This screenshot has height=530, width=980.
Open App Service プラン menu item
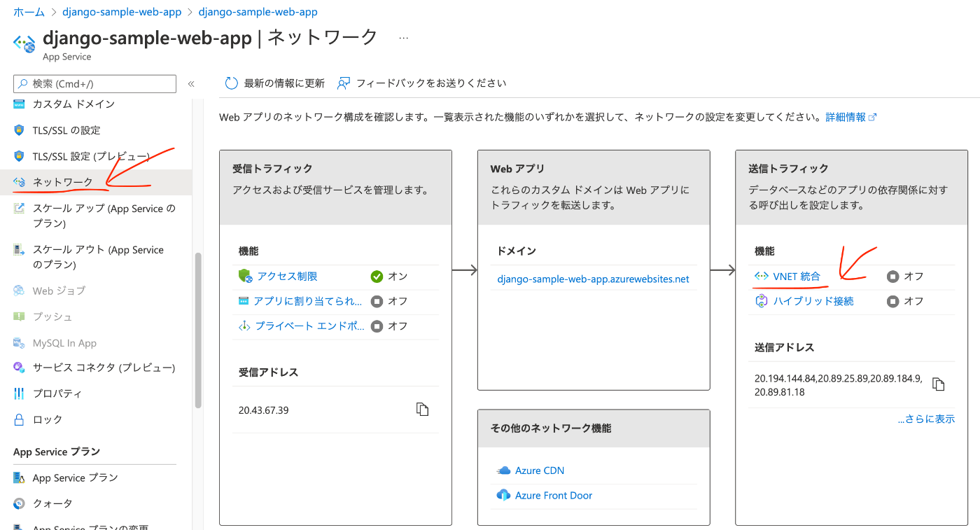[75, 477]
